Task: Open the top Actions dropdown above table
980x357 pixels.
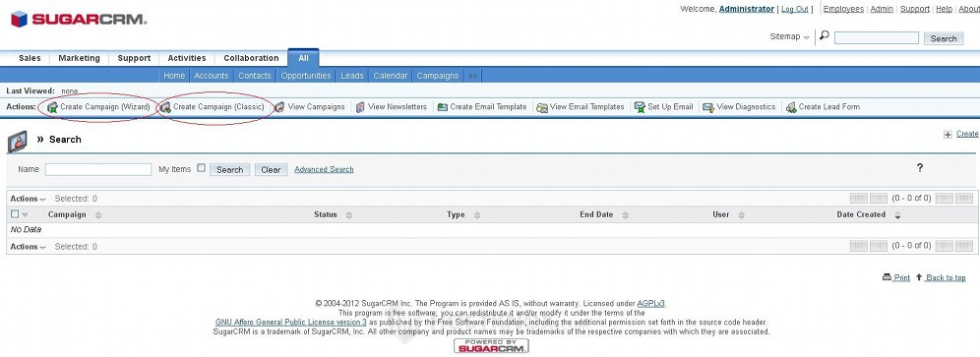Action: pyautogui.click(x=29, y=199)
